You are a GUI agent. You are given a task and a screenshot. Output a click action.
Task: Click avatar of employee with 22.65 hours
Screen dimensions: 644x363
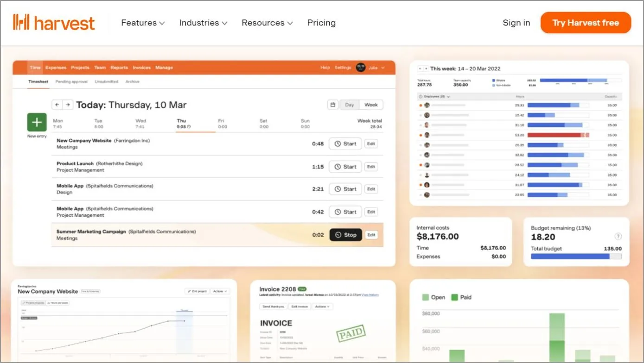[x=427, y=195]
